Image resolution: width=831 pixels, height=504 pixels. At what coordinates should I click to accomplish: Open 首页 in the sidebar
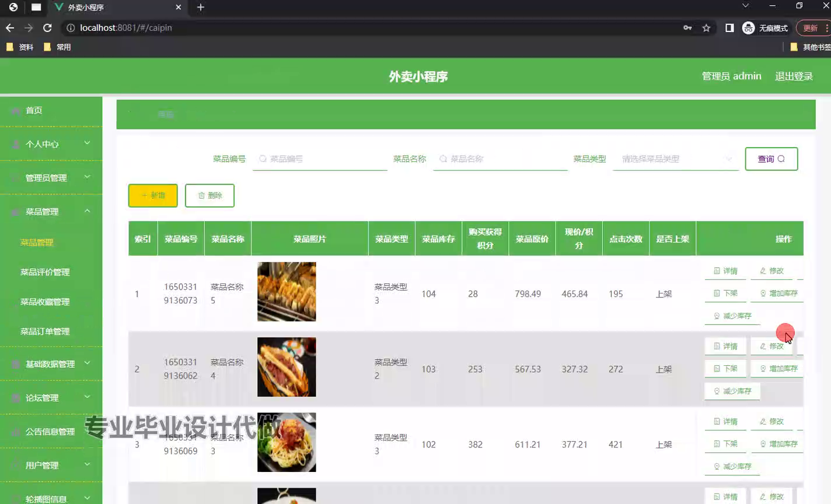coord(51,110)
